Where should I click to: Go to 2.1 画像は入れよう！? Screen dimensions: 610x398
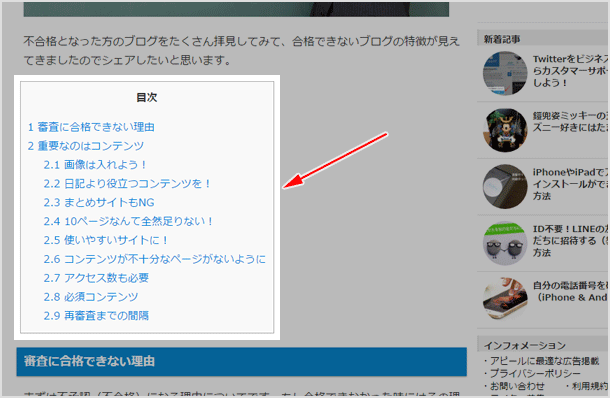[95, 165]
